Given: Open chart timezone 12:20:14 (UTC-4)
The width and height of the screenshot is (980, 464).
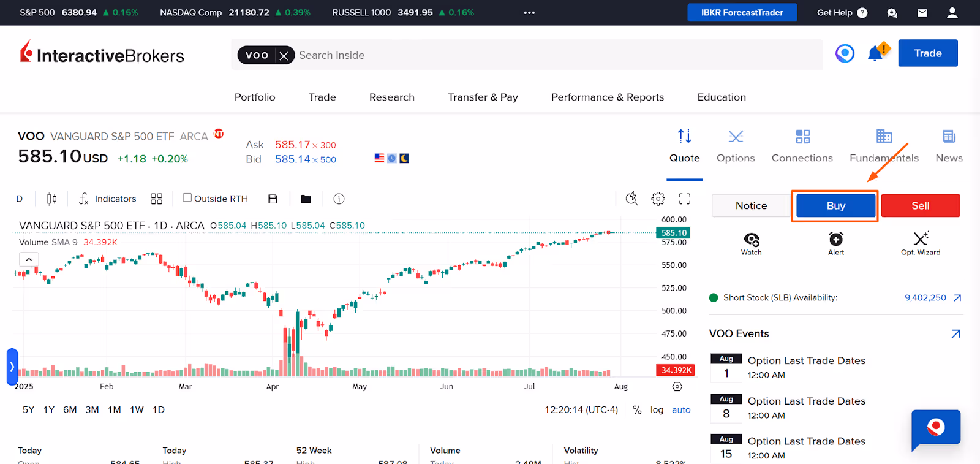Looking at the screenshot, I should coord(581,410).
